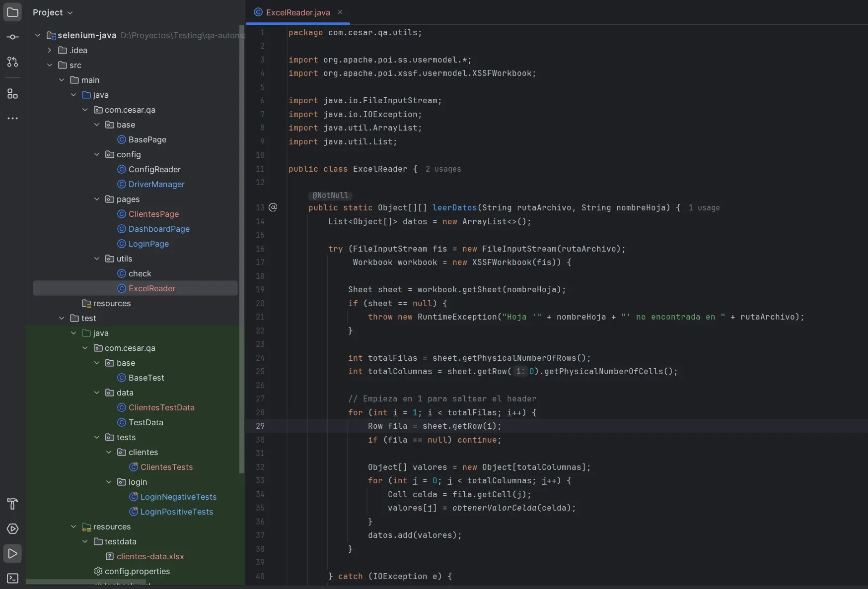Open the Services tool window
The width and height of the screenshot is (868, 589).
(12, 529)
